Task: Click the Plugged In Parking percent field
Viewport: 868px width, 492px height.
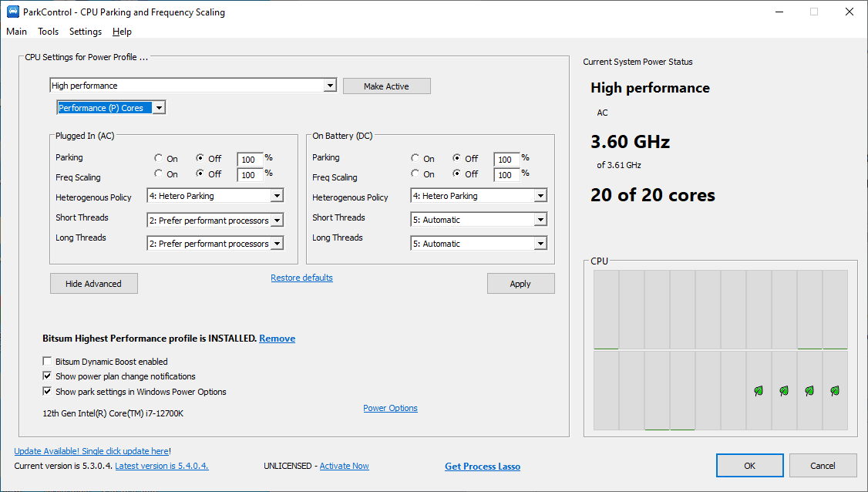Action: pos(250,160)
